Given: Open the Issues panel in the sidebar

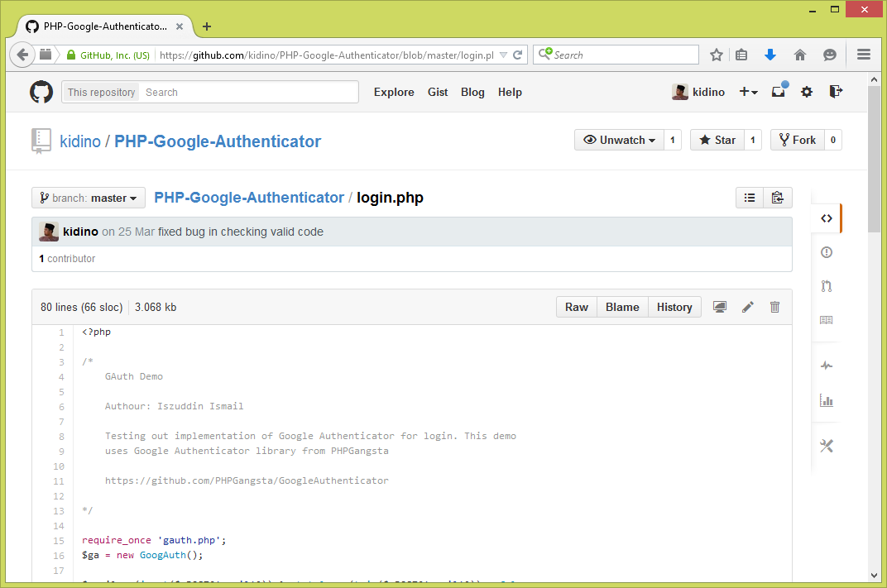Looking at the screenshot, I should pos(826,252).
